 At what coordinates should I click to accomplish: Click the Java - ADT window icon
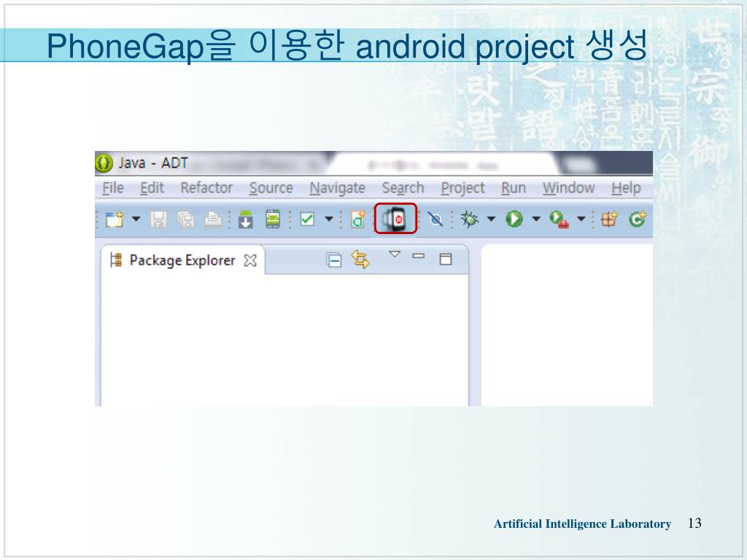104,163
